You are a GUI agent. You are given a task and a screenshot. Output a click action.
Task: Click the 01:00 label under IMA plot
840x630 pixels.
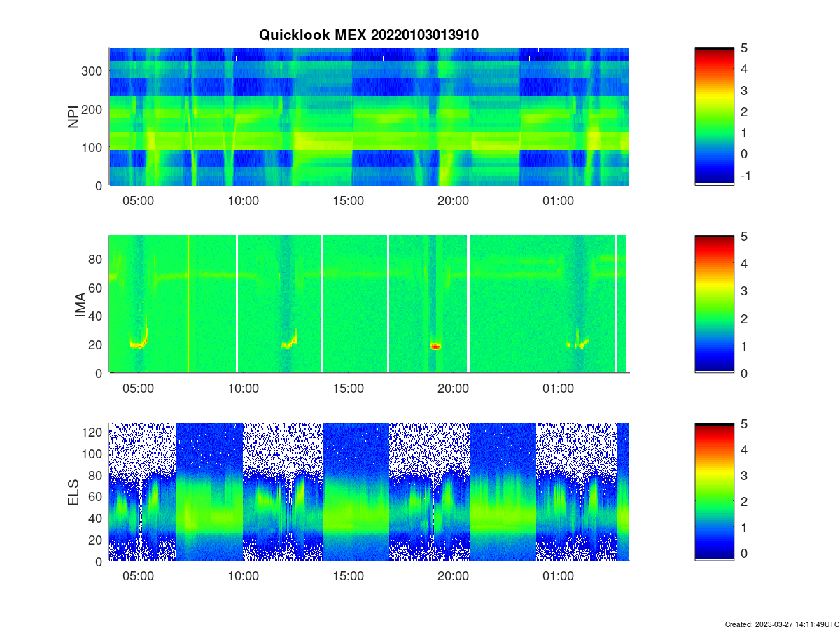559,388
